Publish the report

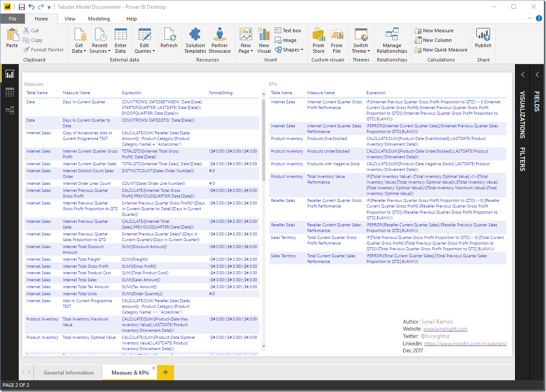click(483, 38)
